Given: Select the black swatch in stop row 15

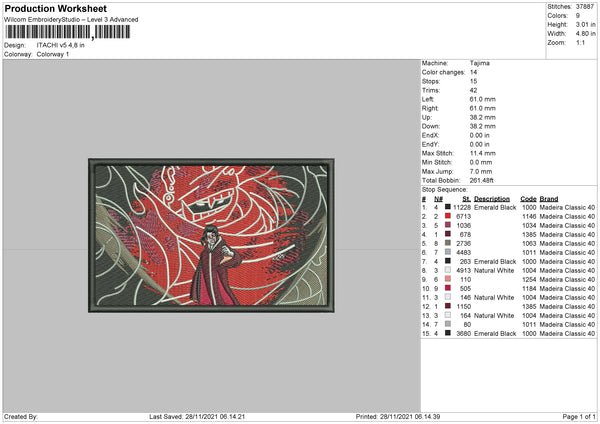Looking at the screenshot, I should (x=448, y=333).
